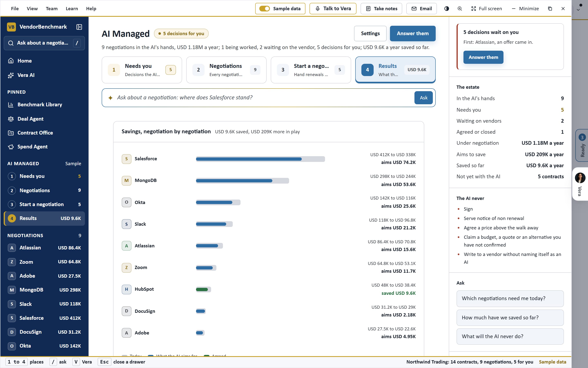588x368 pixels.
Task: Expand the chevron at top right edge
Action: 578,10
